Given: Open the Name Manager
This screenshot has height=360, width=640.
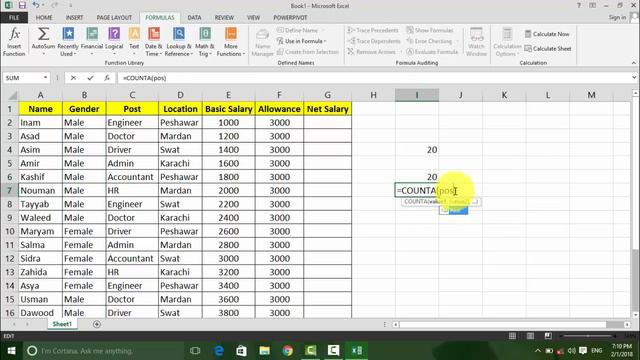Looking at the screenshot, I should click(x=262, y=42).
